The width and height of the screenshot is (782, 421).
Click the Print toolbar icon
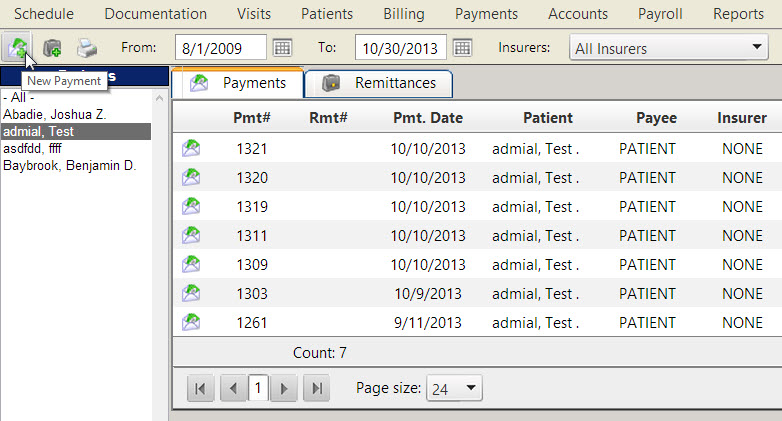tap(87, 48)
